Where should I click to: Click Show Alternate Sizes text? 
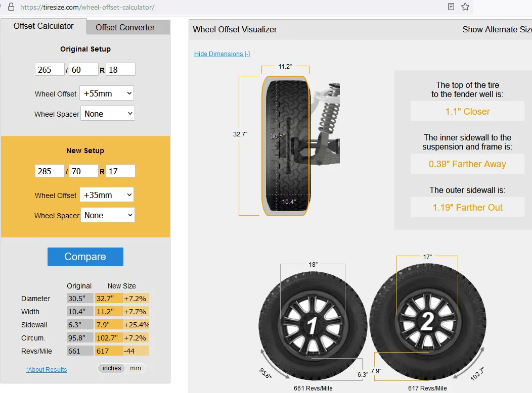(497, 29)
